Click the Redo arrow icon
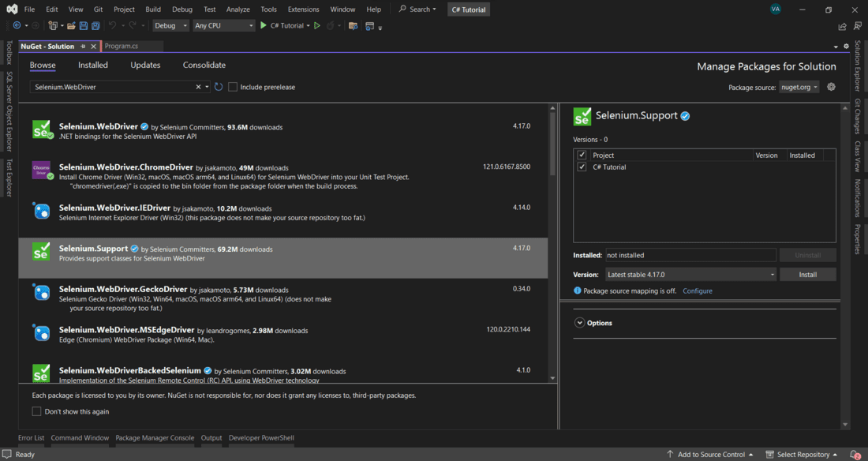This screenshot has height=461, width=868. [x=133, y=25]
